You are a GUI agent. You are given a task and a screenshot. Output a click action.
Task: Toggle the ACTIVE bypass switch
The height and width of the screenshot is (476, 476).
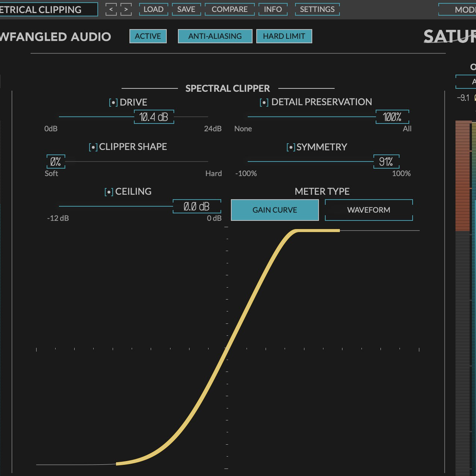148,36
